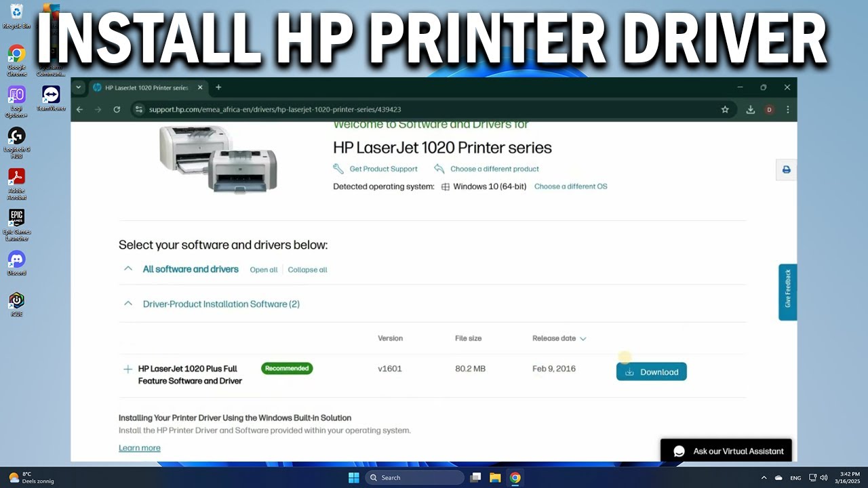Open Adobe Acrobat desktop icon

pyautogui.click(x=16, y=184)
